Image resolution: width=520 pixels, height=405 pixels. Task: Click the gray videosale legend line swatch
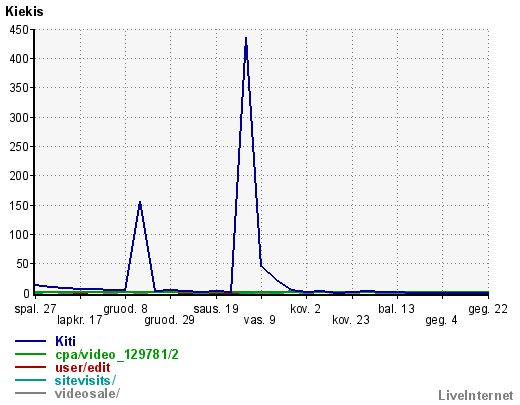[30, 393]
